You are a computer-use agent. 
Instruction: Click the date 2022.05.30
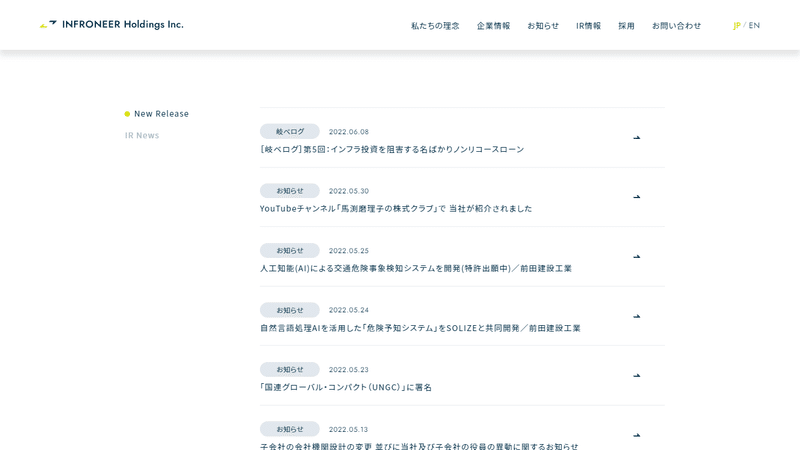349,191
